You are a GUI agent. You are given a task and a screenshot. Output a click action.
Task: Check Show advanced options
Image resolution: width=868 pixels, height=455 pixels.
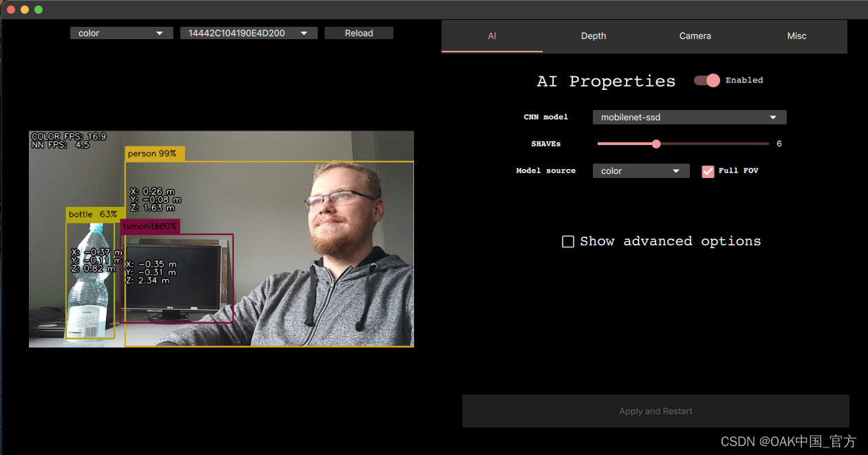[568, 241]
